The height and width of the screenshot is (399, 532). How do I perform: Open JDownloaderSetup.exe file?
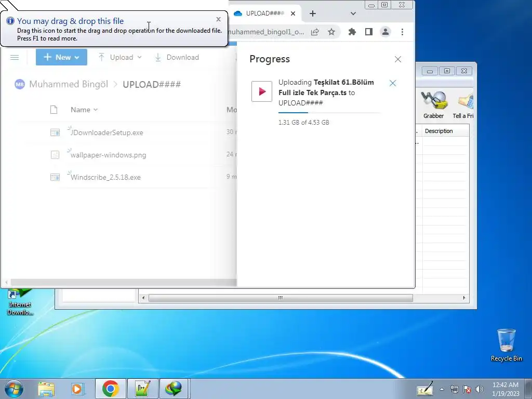(107, 132)
